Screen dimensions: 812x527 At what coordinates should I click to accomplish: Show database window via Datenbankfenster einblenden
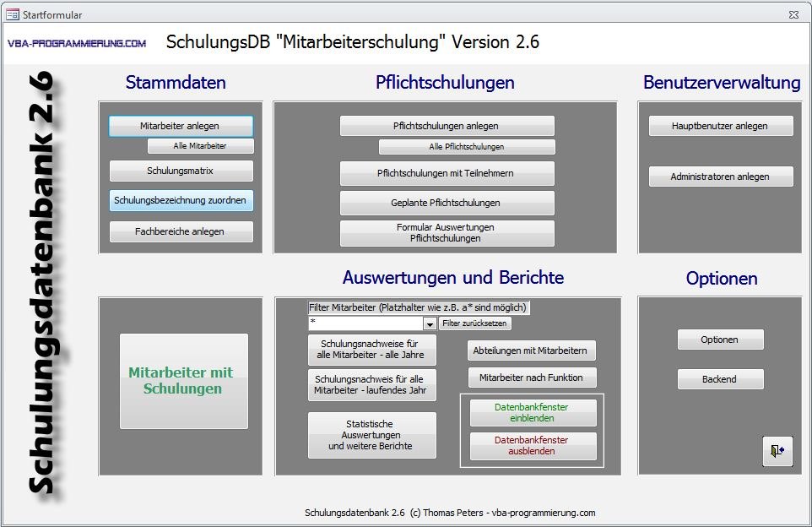(x=532, y=412)
